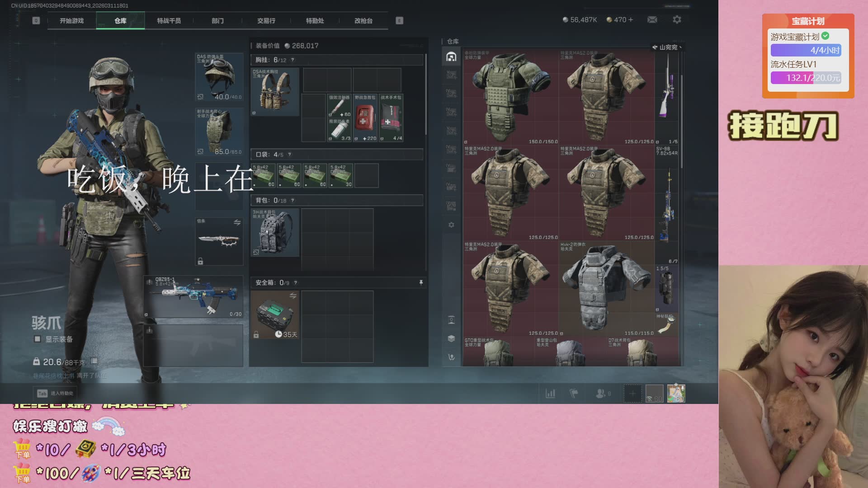868x488 pixels.
Task: Click the warehouse sidebar gear icon
Action: pos(451,225)
